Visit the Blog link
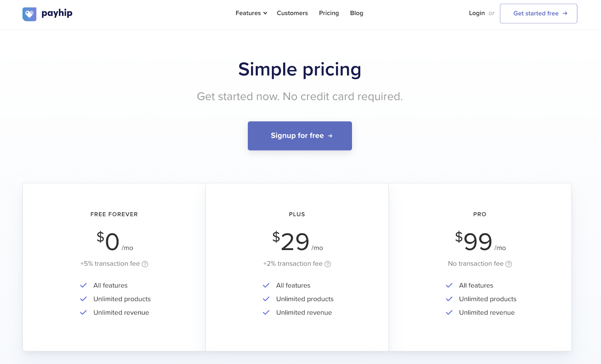 tap(356, 13)
